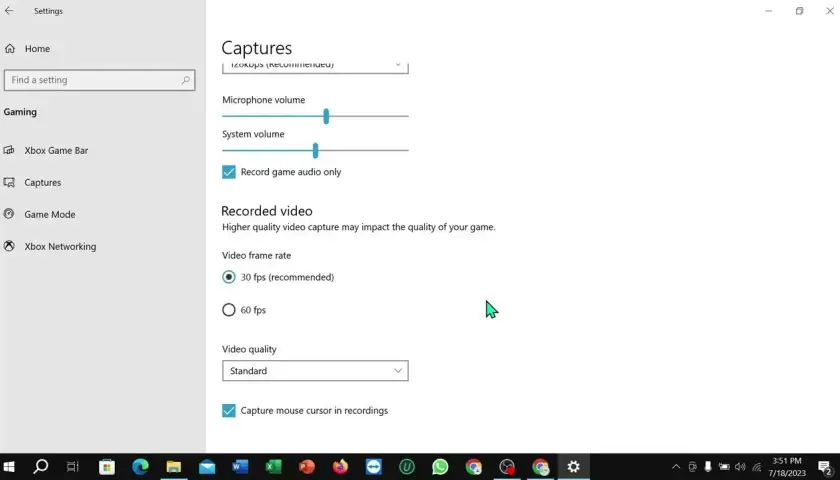Click the Xbox Networking sidebar icon

tap(9, 246)
